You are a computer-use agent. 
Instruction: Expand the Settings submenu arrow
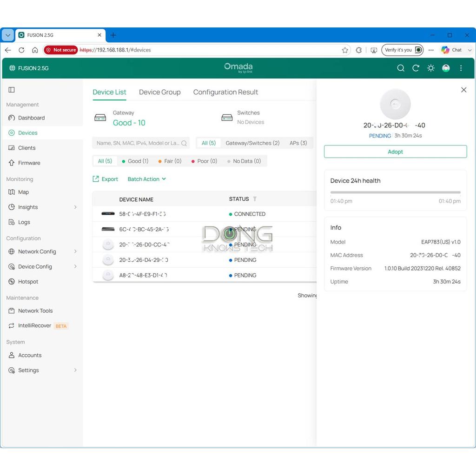point(75,370)
